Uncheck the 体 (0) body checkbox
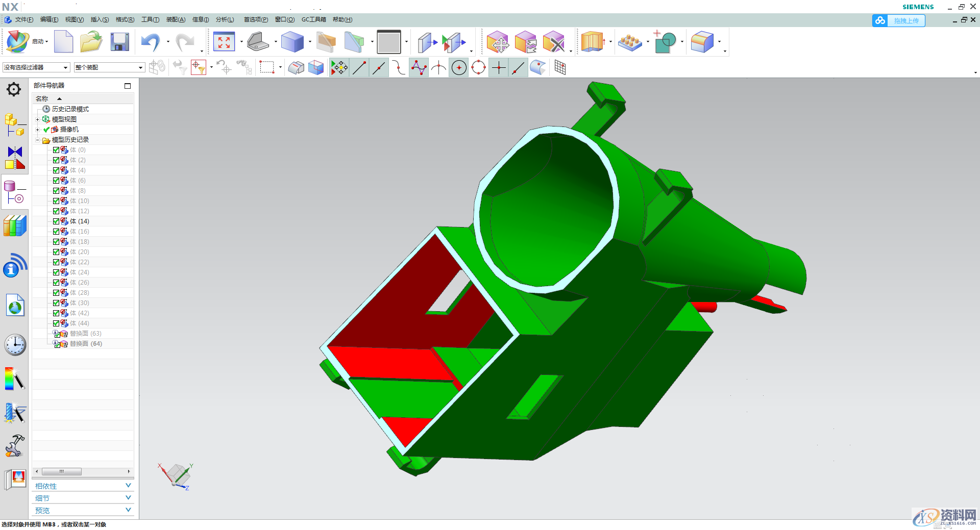 point(56,150)
